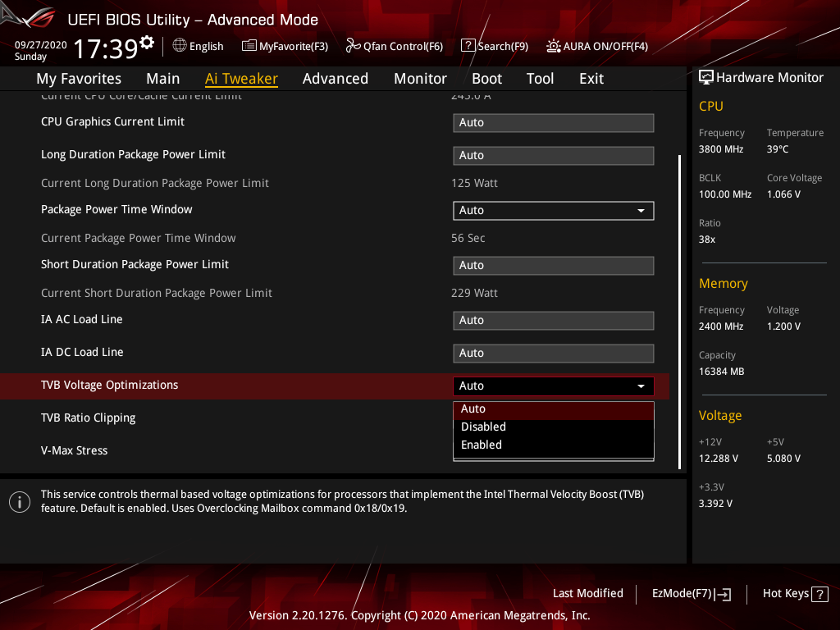Go to the Boot tab
Screen dimensions: 840x630
(x=486, y=79)
